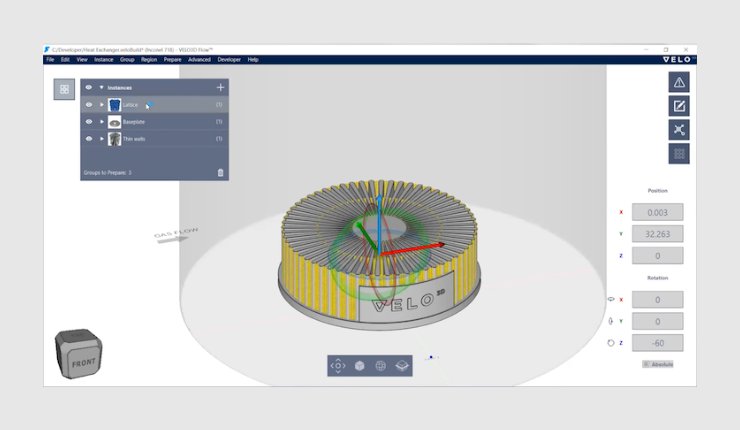Click the Rotation X input field

tap(657, 300)
